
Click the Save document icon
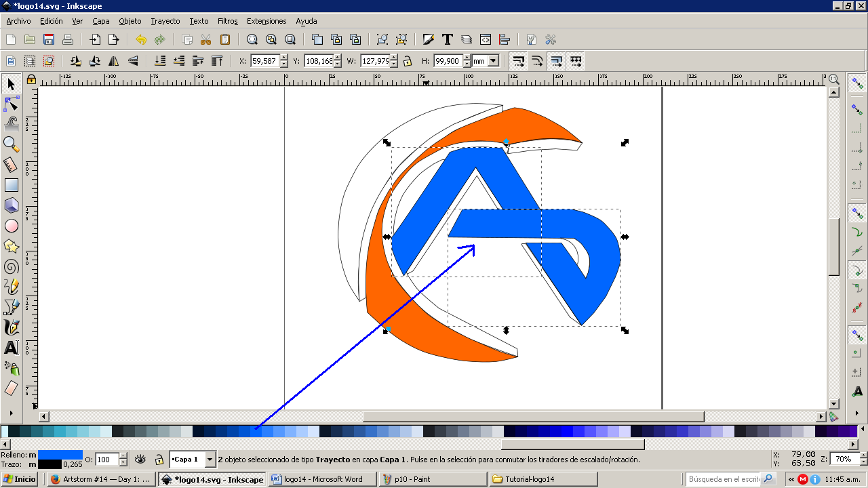tap(49, 39)
